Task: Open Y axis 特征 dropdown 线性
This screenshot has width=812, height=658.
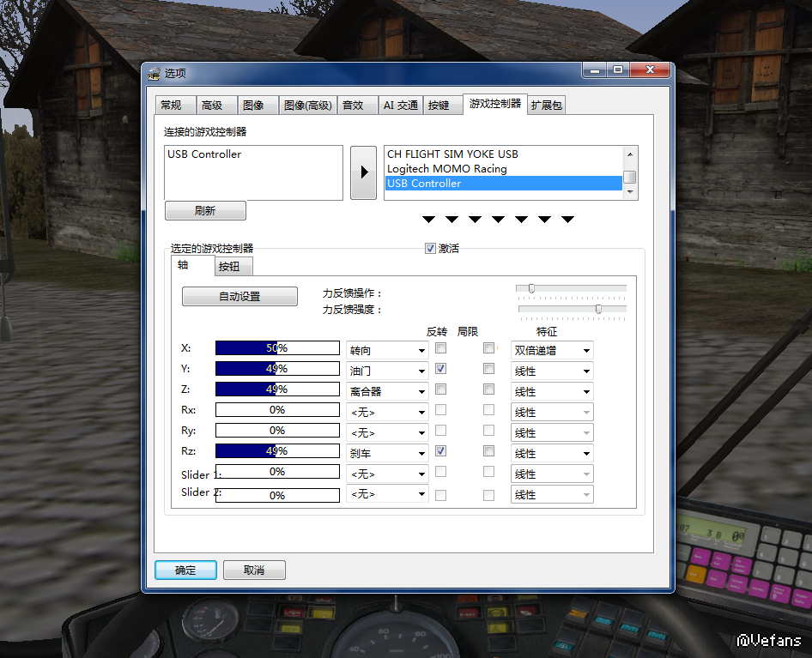Action: [552, 371]
